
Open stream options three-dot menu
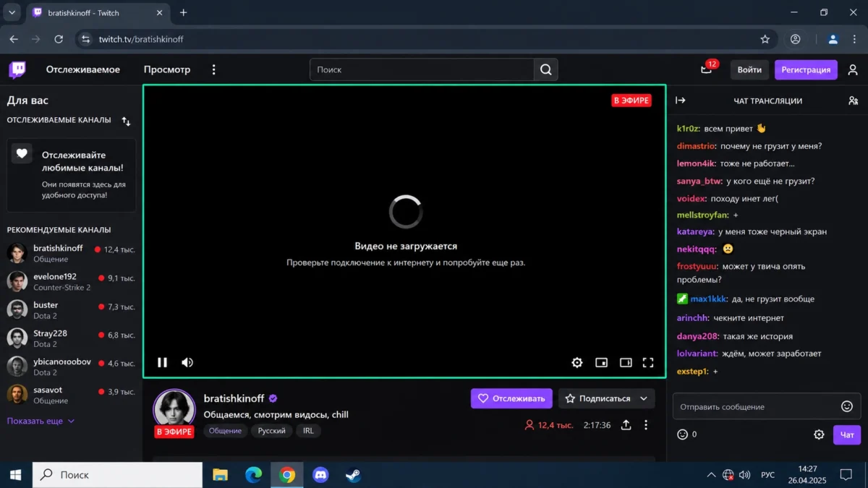point(646,425)
